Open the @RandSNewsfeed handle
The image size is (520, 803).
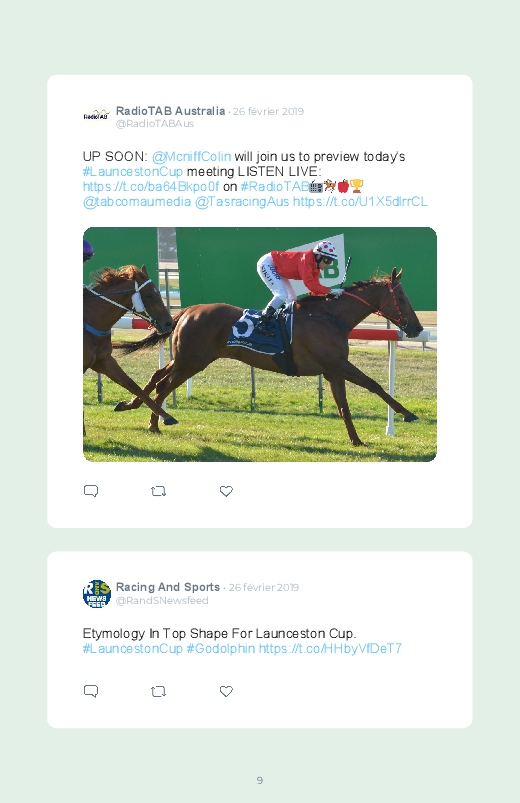tap(162, 600)
